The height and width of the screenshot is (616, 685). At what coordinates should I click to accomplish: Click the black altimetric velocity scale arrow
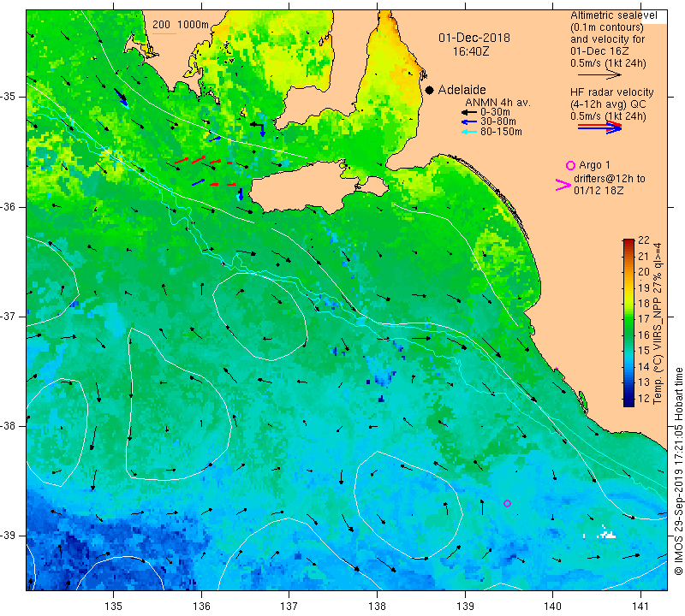[x=599, y=75]
